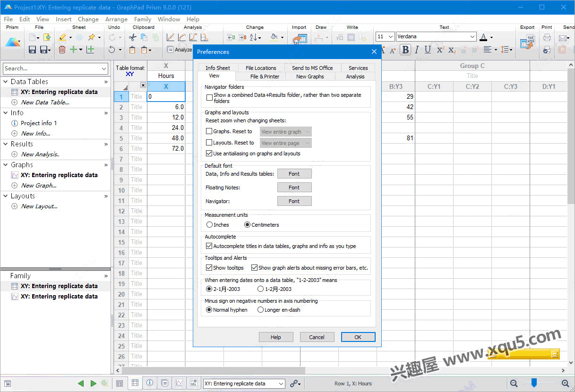
Task: Click Font button for Floating Notes
Action: [294, 187]
